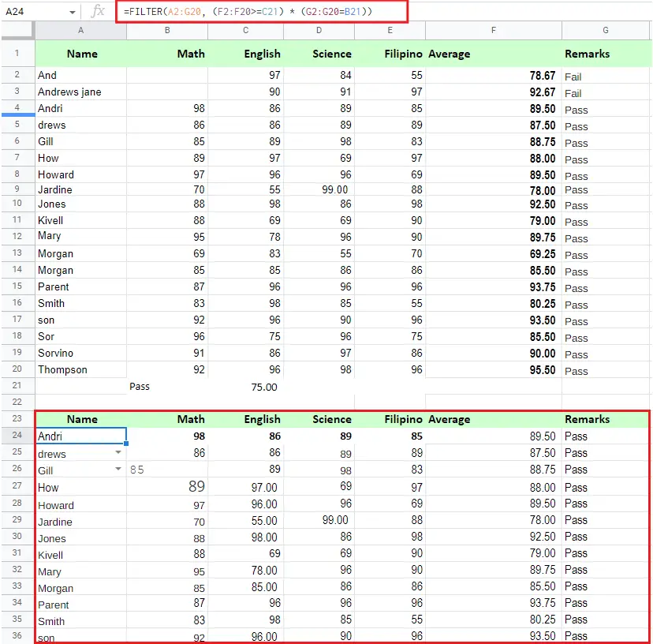The width and height of the screenshot is (653, 644).
Task: Click the cell 'Parent' in row 15
Action: pyautogui.click(x=80, y=286)
